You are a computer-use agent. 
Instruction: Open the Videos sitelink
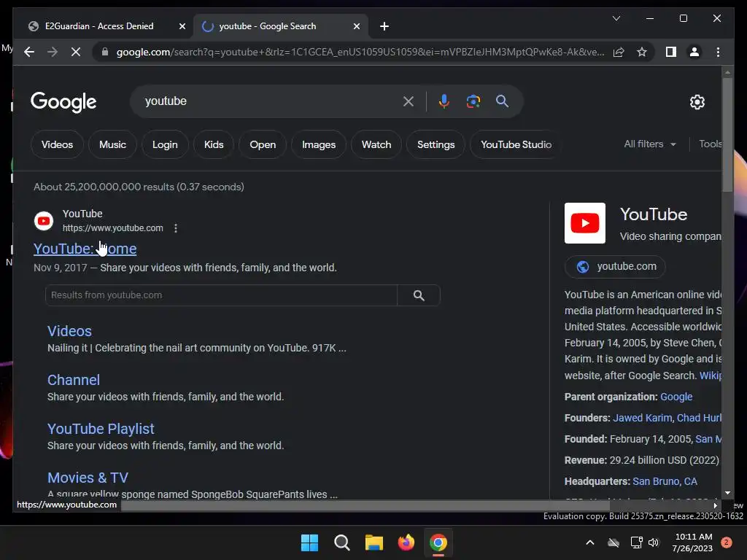click(x=69, y=331)
